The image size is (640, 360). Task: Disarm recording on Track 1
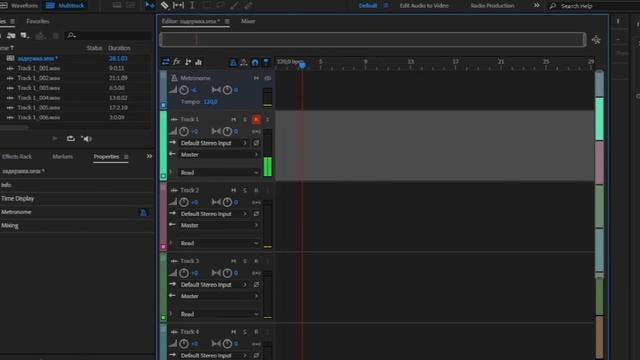[x=256, y=120]
